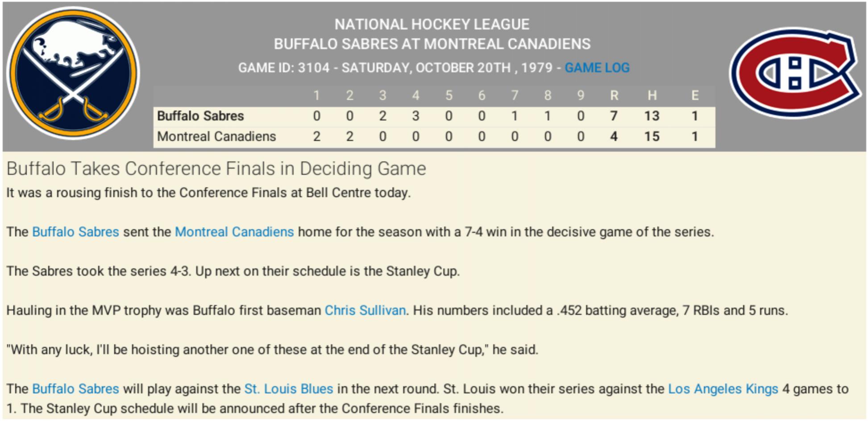The width and height of the screenshot is (868, 421).
Task: Follow the St. Louis Blues link
Action: click(x=289, y=389)
